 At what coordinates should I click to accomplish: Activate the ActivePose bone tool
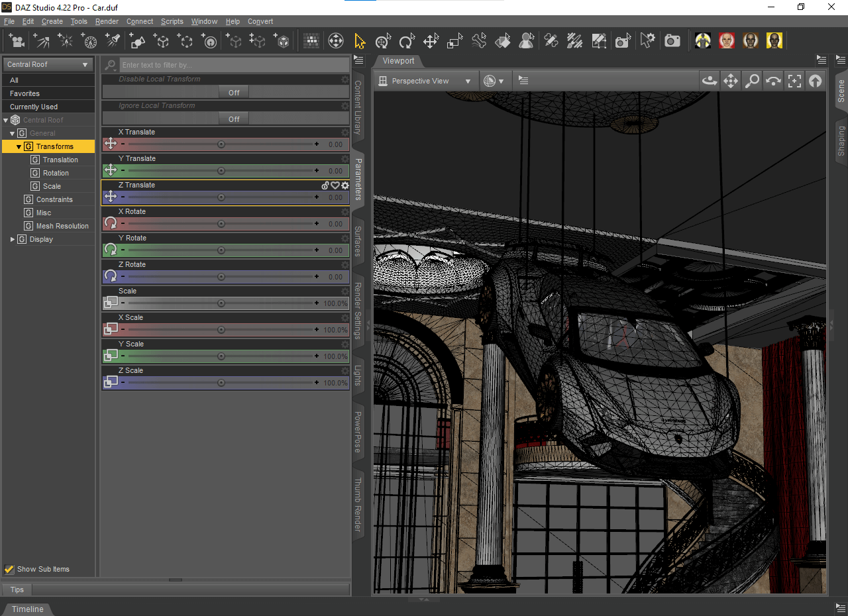478,41
